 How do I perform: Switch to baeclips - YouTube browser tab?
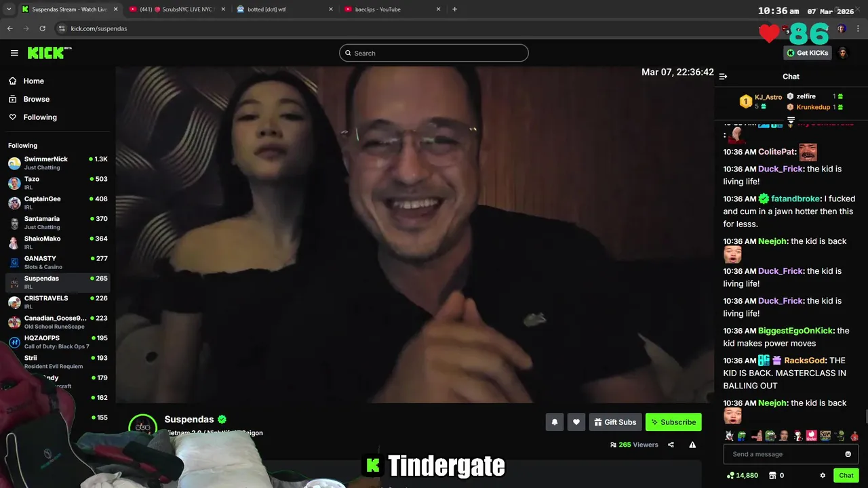click(x=392, y=9)
